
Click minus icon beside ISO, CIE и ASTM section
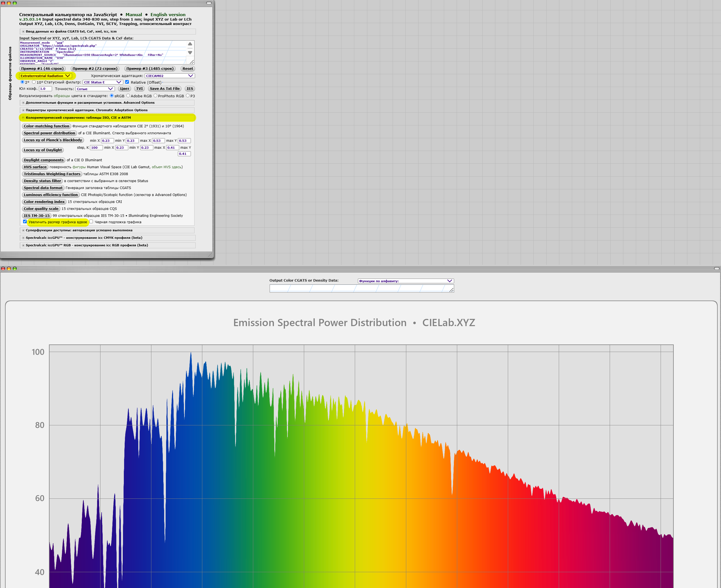pyautogui.click(x=23, y=118)
